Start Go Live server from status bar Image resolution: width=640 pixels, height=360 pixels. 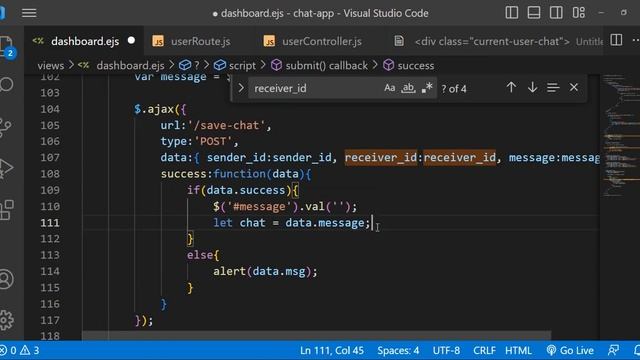(x=570, y=350)
